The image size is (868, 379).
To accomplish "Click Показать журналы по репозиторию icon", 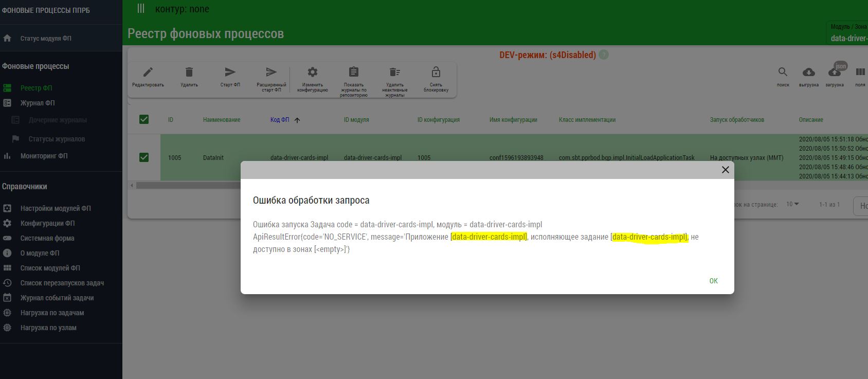I will 353,73.
